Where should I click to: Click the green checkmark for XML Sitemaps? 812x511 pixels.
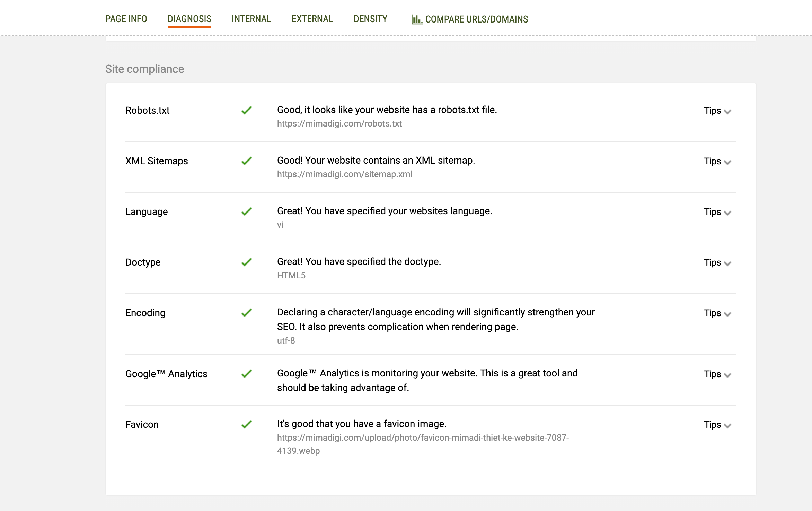[x=246, y=161]
